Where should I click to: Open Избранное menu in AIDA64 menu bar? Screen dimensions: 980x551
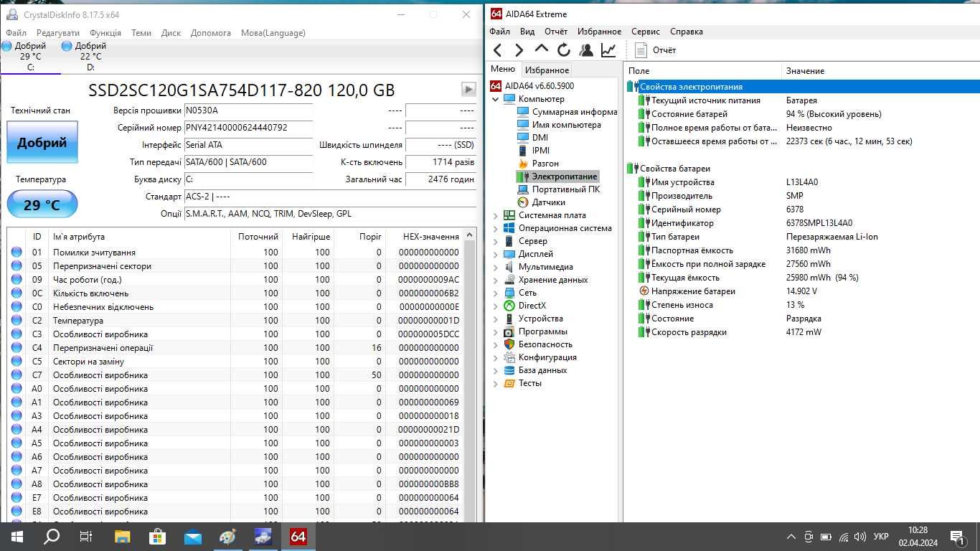[599, 32]
